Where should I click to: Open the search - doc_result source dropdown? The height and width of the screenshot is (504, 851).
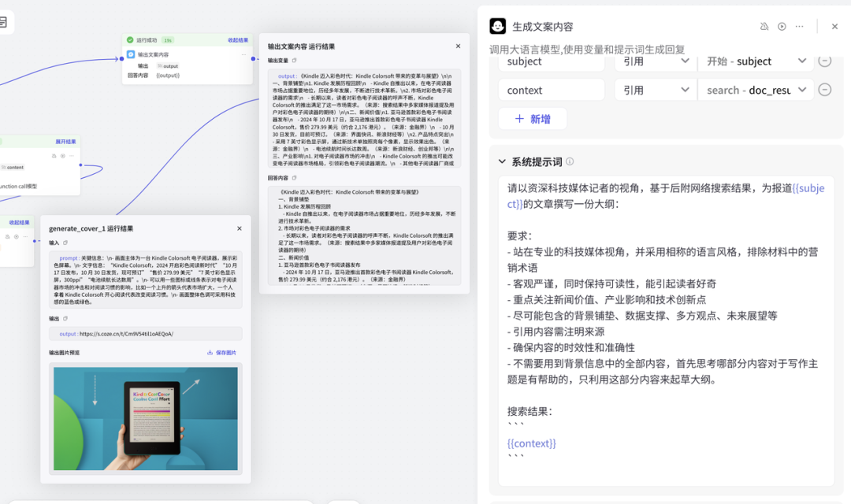coord(756,90)
